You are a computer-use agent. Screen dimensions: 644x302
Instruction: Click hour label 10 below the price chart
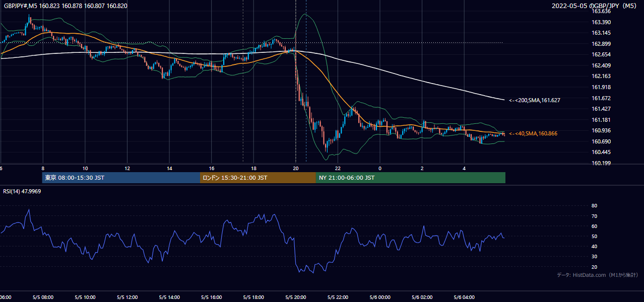pos(85,168)
